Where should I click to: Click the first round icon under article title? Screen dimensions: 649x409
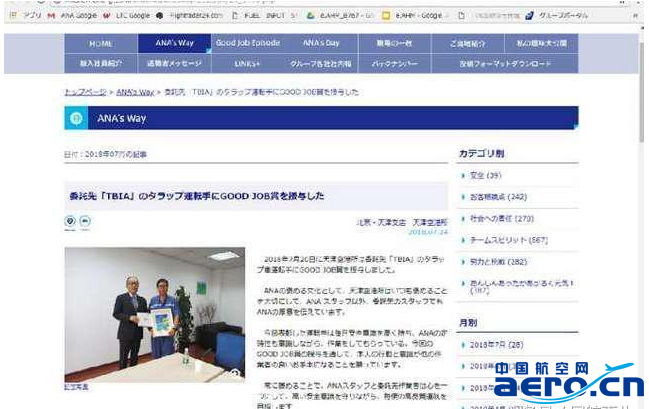click(x=70, y=221)
